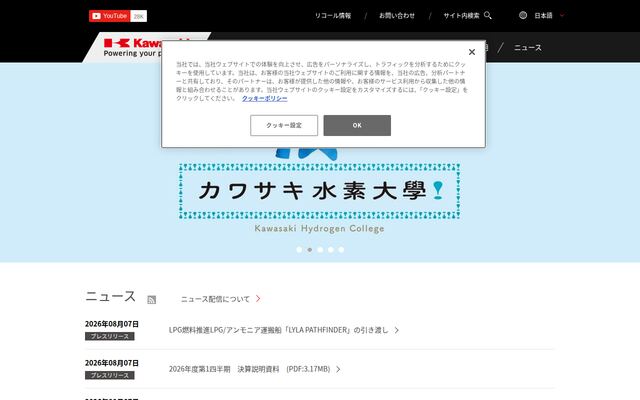
Task: Click the Kawasaki logo
Action: point(133,47)
